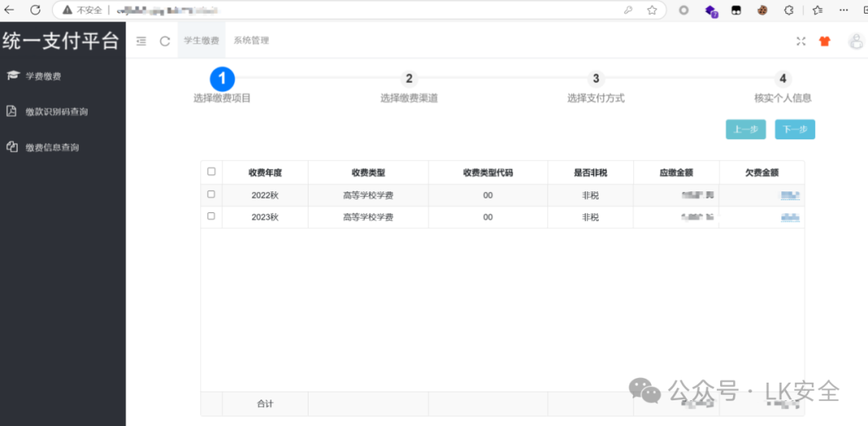
Task: Click step 4 circle 核实个人信息
Action: [x=783, y=79]
